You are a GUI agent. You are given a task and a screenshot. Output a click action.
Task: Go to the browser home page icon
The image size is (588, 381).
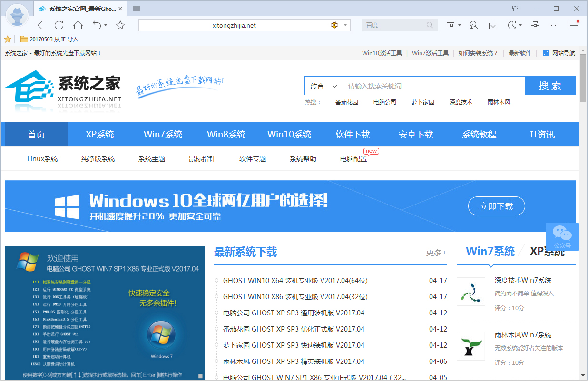coord(78,25)
